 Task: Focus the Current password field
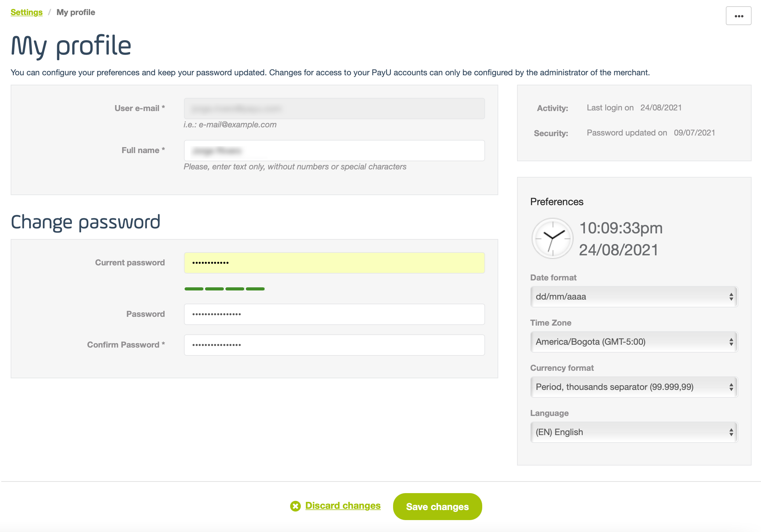(334, 263)
